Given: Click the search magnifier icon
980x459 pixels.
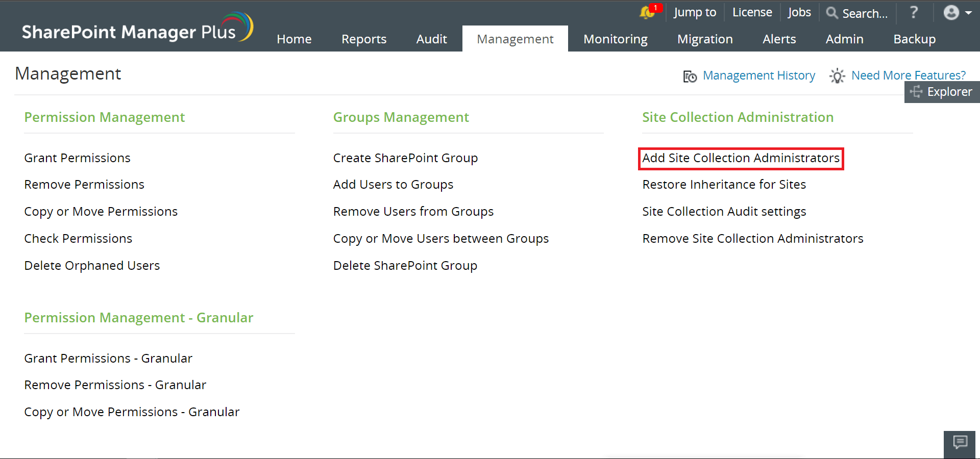Looking at the screenshot, I should pyautogui.click(x=832, y=13).
